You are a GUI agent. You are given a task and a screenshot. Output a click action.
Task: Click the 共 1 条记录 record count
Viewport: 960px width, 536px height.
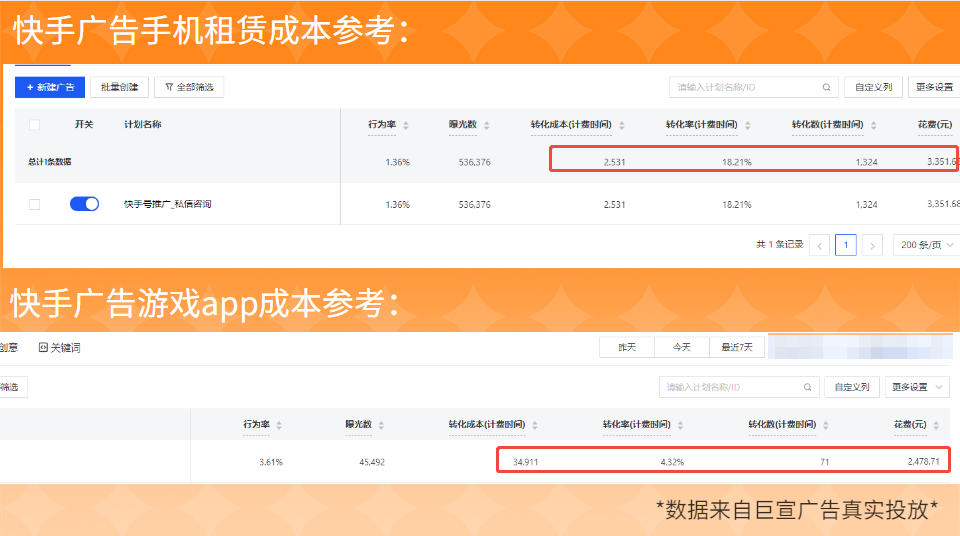point(779,244)
